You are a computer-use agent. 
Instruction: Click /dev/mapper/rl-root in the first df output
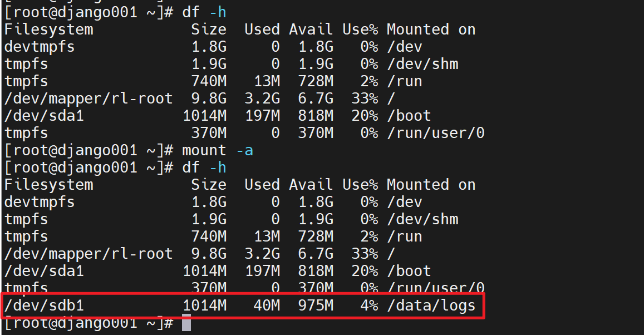(89, 98)
